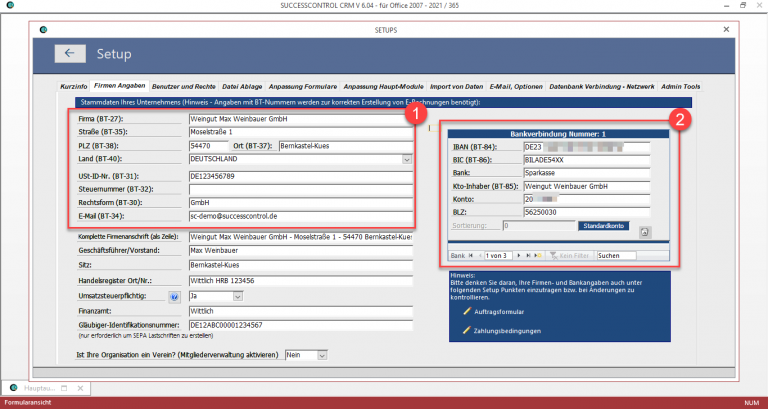Switch to Benutzer und Rechte tab
Screen dimensions: 768x409
(x=184, y=86)
